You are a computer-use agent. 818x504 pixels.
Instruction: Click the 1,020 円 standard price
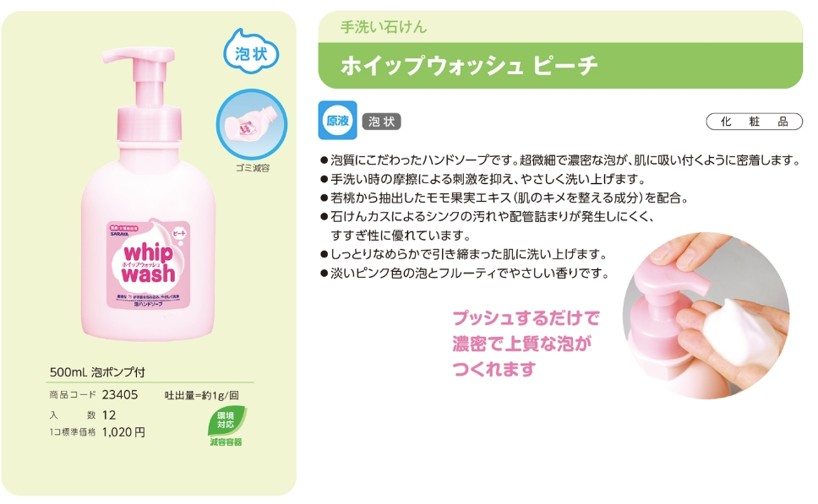pyautogui.click(x=123, y=432)
